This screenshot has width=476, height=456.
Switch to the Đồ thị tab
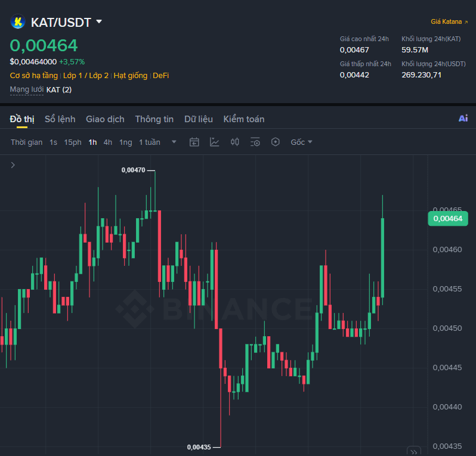(x=22, y=119)
